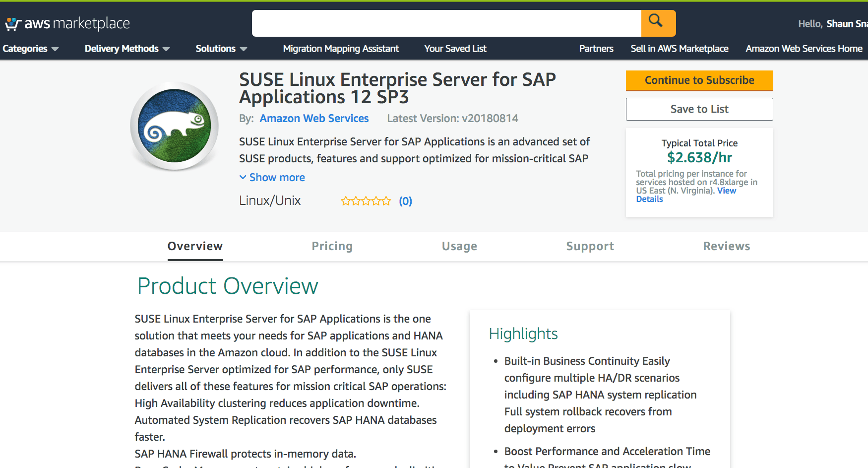Image resolution: width=868 pixels, height=468 pixels.
Task: Expand the Delivery Methods dropdown
Action: tap(127, 49)
